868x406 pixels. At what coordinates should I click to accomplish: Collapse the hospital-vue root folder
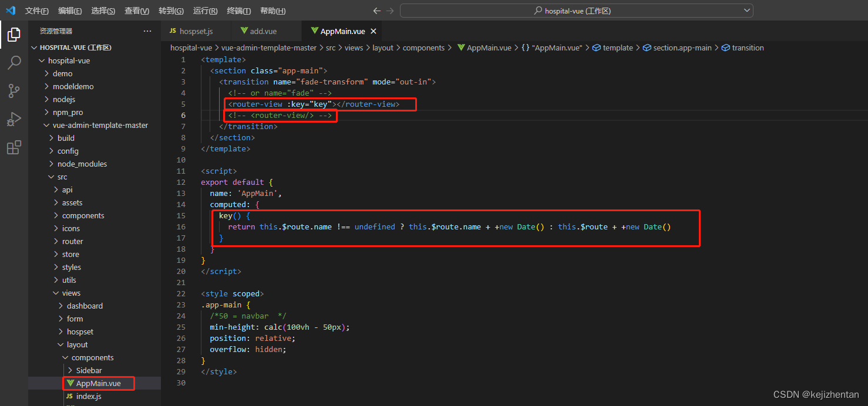95,60
